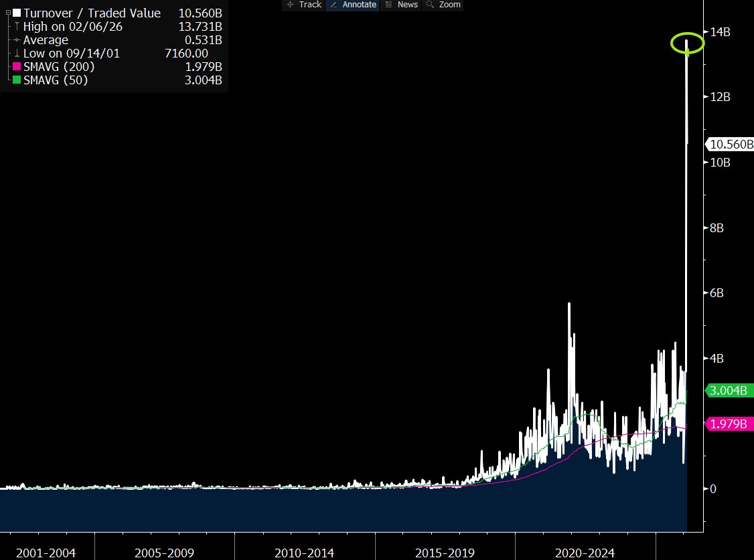Click the 7160.00 low value in legend
The image size is (754, 560).
(187, 54)
